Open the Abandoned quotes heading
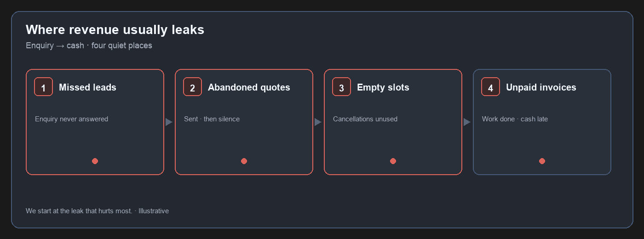The image size is (644, 239). [249, 87]
